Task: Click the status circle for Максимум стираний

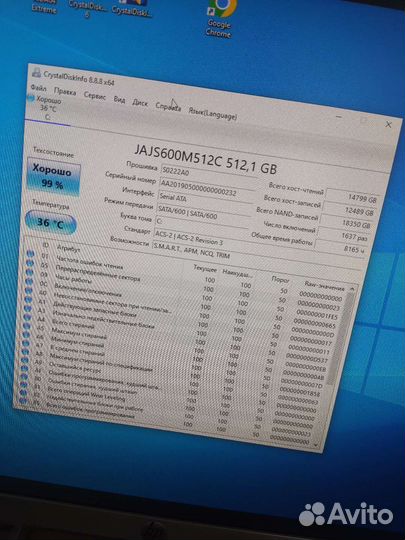Action: pos(27,326)
